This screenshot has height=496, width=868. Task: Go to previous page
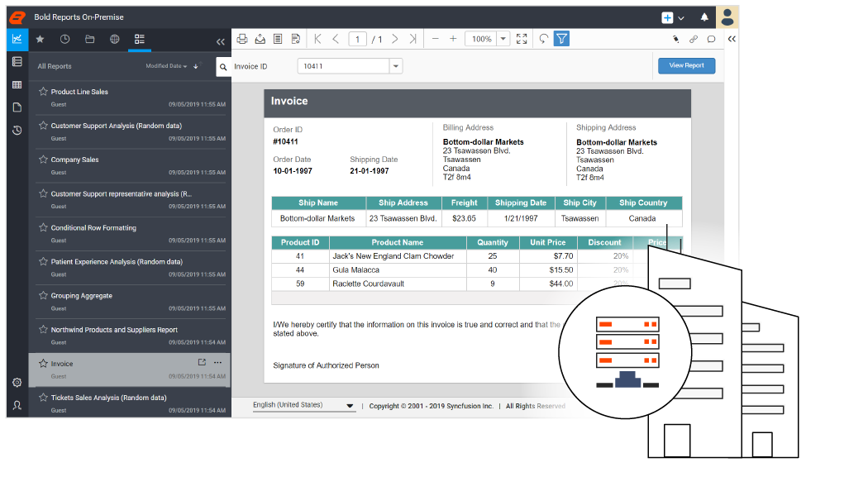click(336, 39)
